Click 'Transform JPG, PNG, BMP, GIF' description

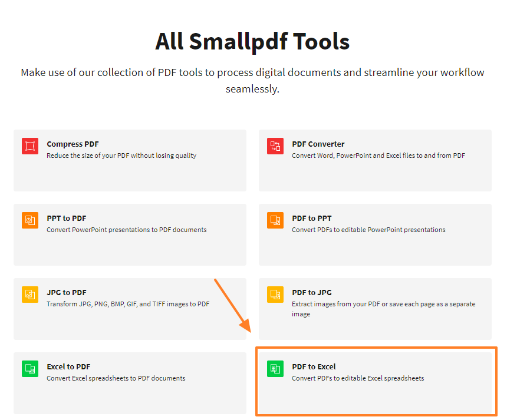128,304
